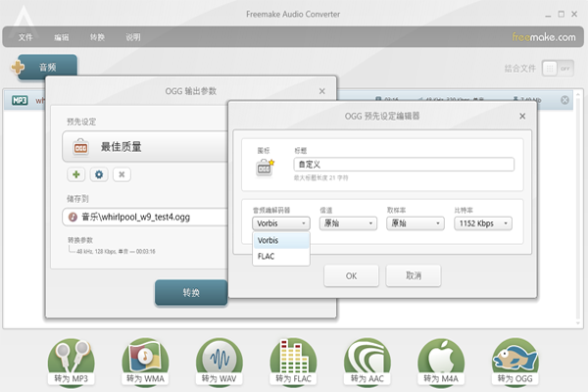Click the file list vertical scrollbar

pyautogui.click(x=579, y=208)
